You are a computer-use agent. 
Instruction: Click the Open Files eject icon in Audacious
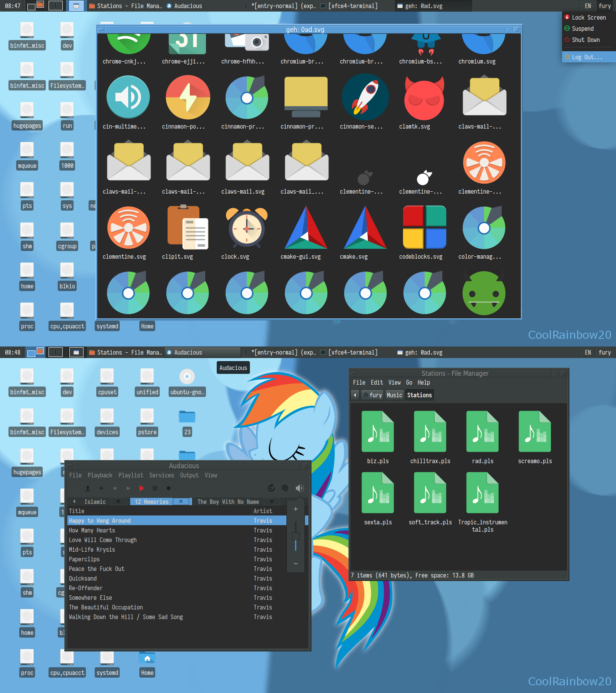click(88, 488)
